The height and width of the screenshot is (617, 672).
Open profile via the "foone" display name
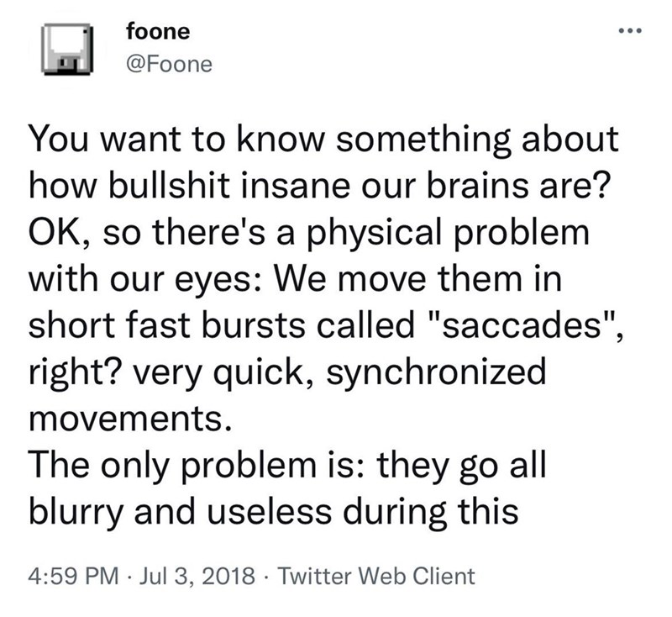(158, 32)
